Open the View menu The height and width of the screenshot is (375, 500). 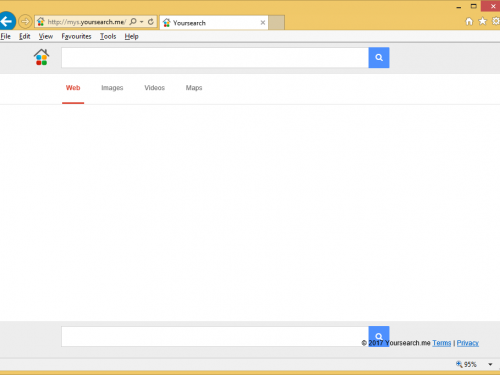click(46, 36)
